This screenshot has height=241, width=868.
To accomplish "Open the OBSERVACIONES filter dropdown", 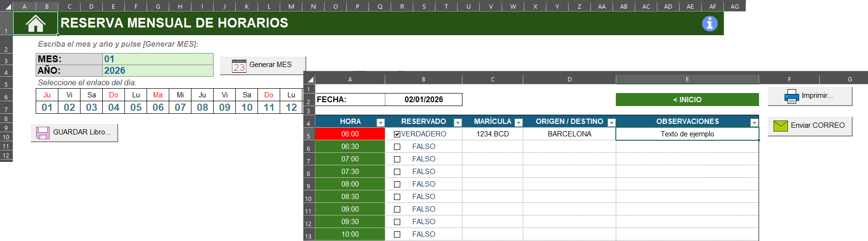I will [754, 122].
